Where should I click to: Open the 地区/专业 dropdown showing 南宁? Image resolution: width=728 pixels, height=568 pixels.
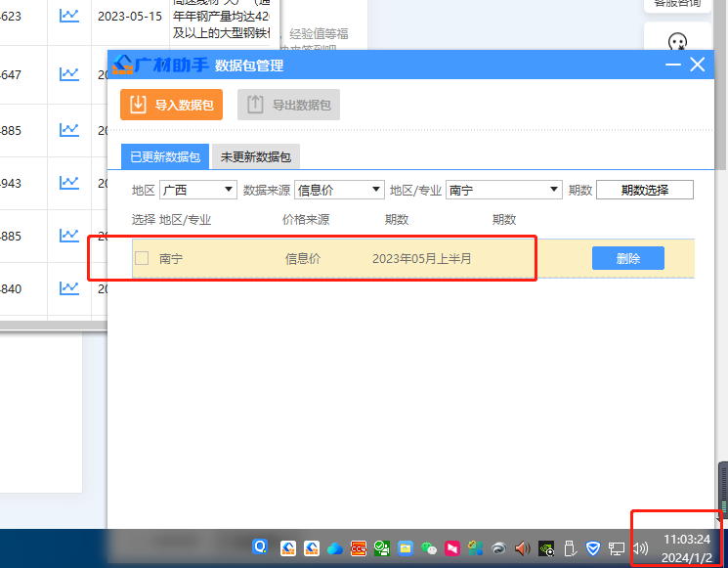click(x=504, y=190)
